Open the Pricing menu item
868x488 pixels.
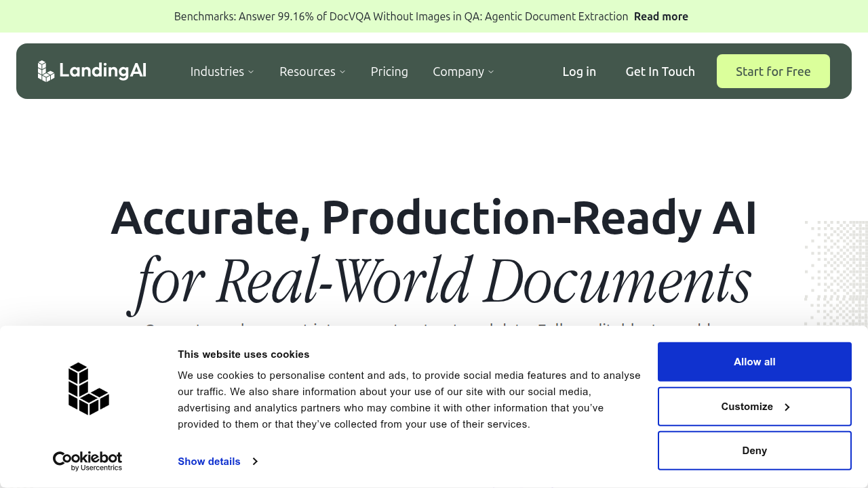coord(389,71)
